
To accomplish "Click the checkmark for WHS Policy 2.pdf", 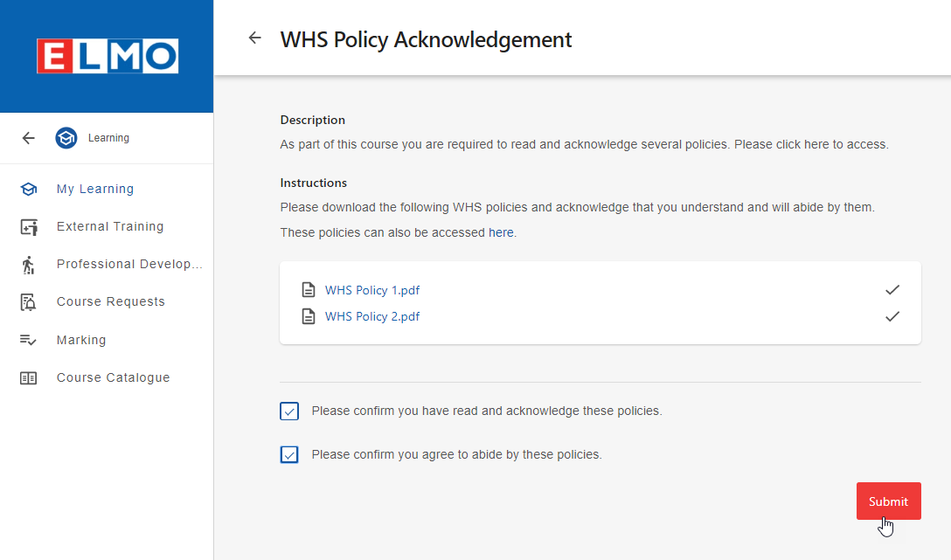I will pyautogui.click(x=892, y=316).
